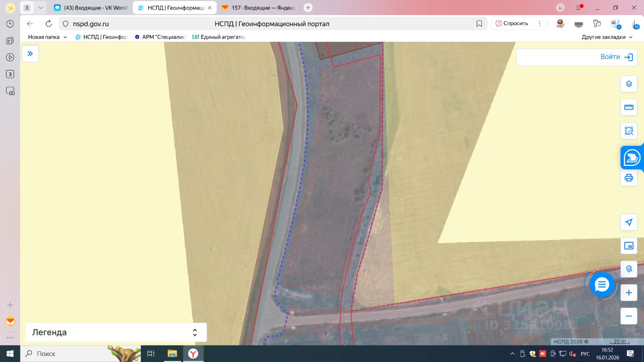Viewport: 644px width, 362px height.
Task: Expand the Другие закладки folder
Action: (607, 37)
